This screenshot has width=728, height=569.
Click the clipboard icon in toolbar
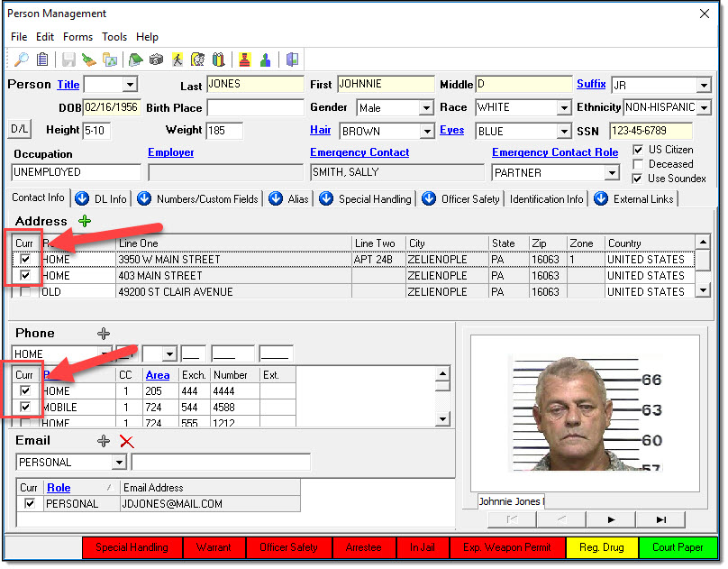pos(42,60)
